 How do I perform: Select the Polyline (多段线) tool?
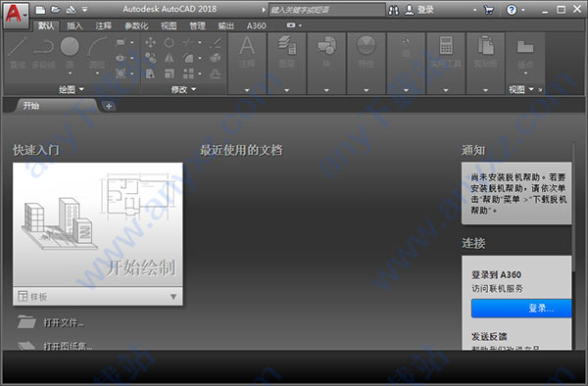(43, 53)
